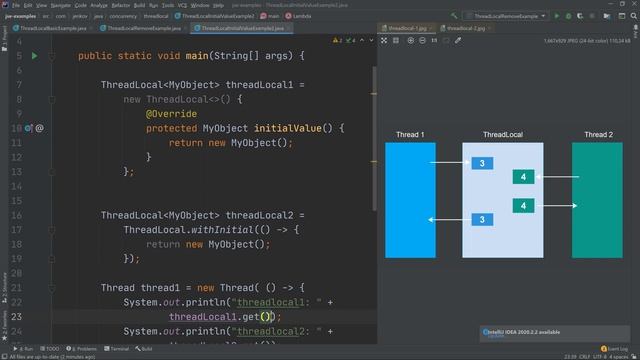Open the Refactor menu
The height and width of the screenshot is (360, 640).
click(x=120, y=5)
